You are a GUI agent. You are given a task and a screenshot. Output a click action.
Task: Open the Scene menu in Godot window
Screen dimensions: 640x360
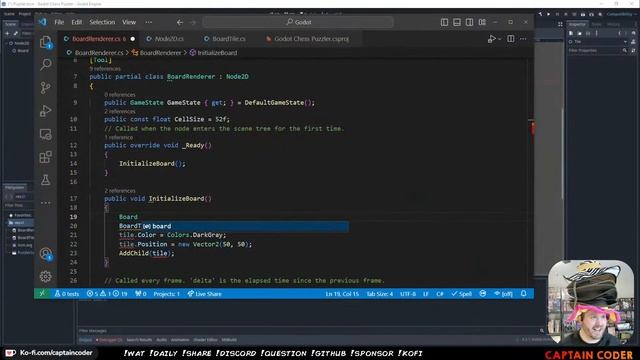point(9,14)
